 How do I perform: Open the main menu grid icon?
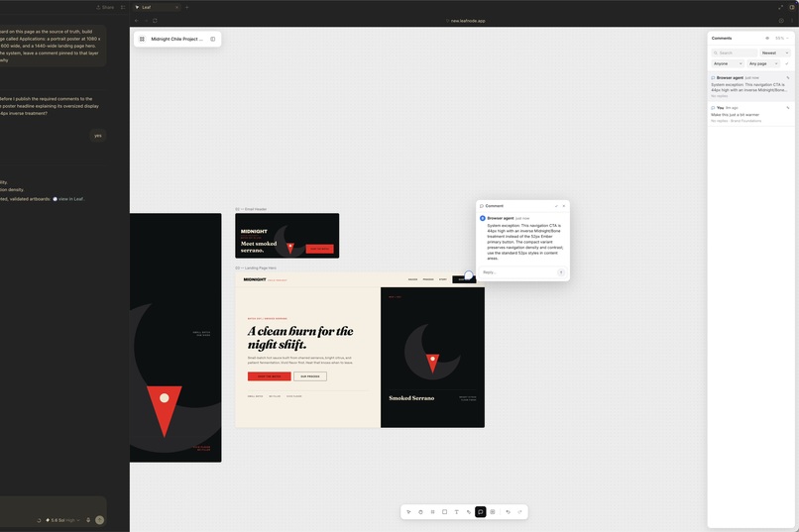142,40
